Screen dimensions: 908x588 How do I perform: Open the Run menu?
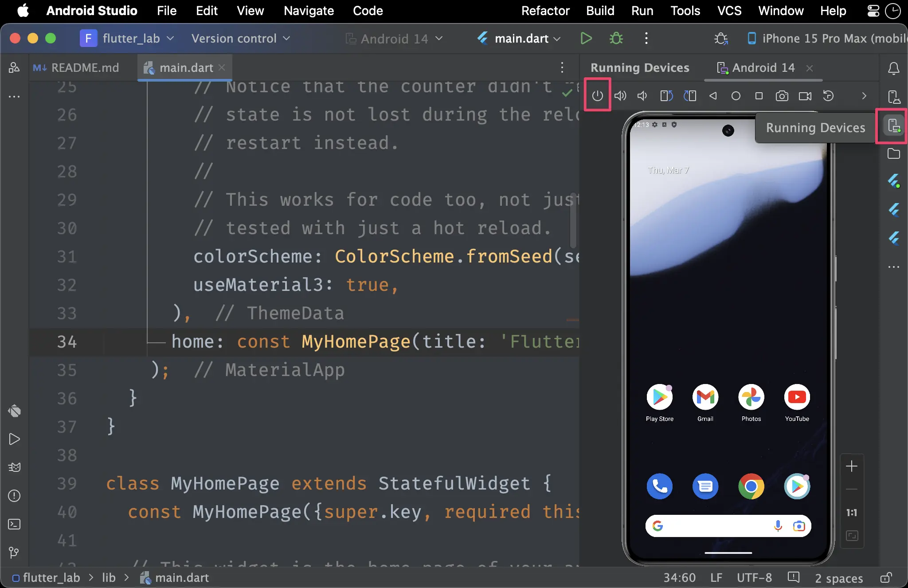pos(641,11)
